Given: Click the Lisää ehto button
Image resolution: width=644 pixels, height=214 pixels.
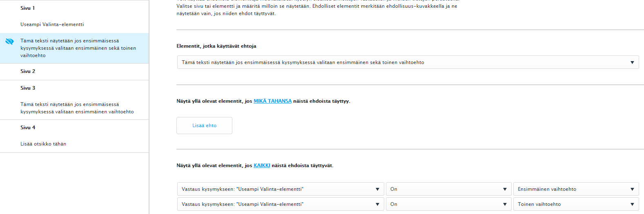Looking at the screenshot, I should [x=204, y=126].
